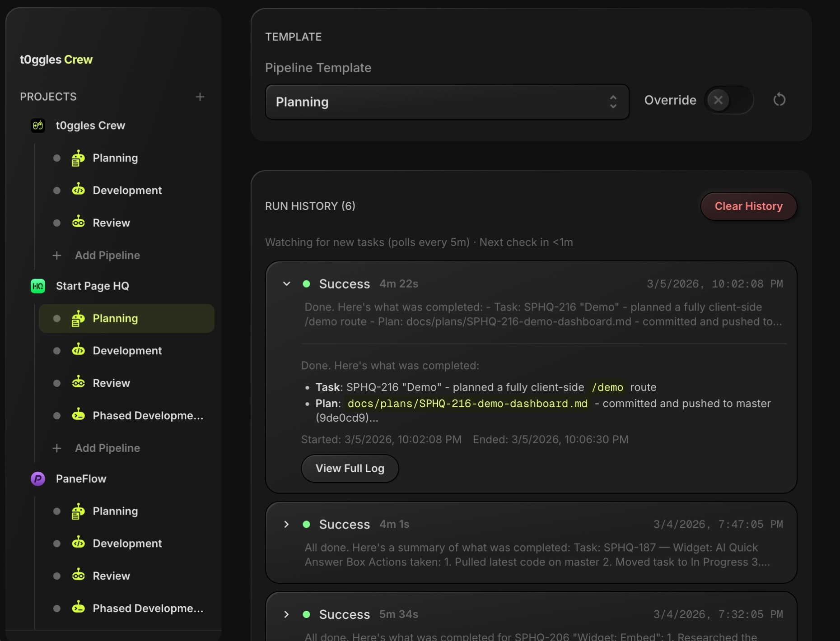This screenshot has width=840, height=641.
Task: Click the add project plus icon
Action: point(200,97)
